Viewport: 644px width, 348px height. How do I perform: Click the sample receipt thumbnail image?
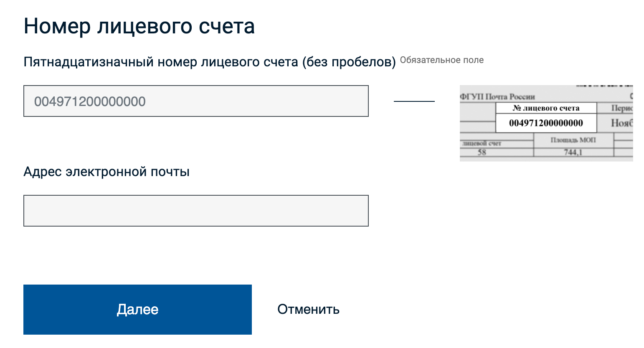(546, 123)
